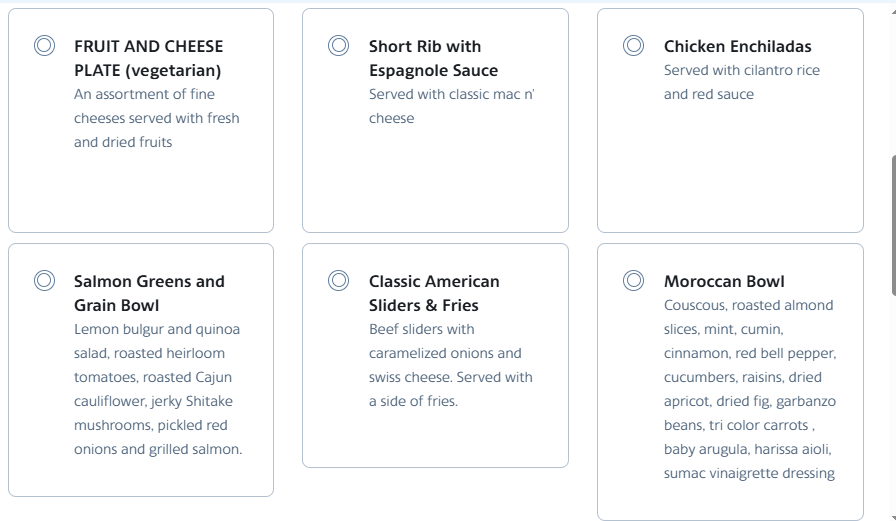Select the Fruit and Cheese Plate radio button

[x=44, y=46]
